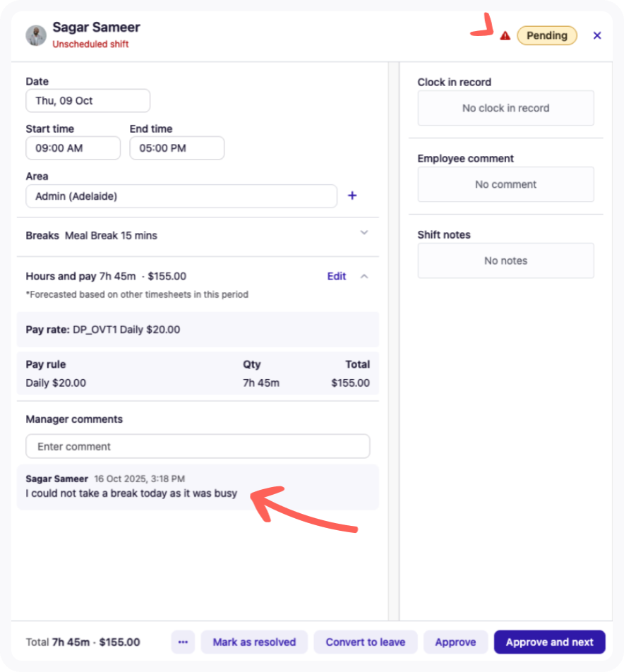Image resolution: width=624 pixels, height=672 pixels.
Task: Click the plus icon next to Area
Action: tap(352, 196)
